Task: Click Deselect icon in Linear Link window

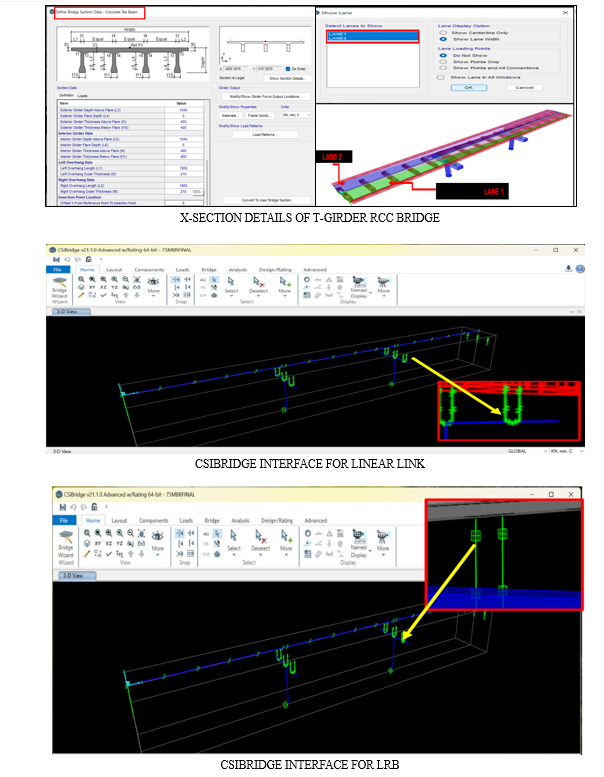Action: click(258, 281)
